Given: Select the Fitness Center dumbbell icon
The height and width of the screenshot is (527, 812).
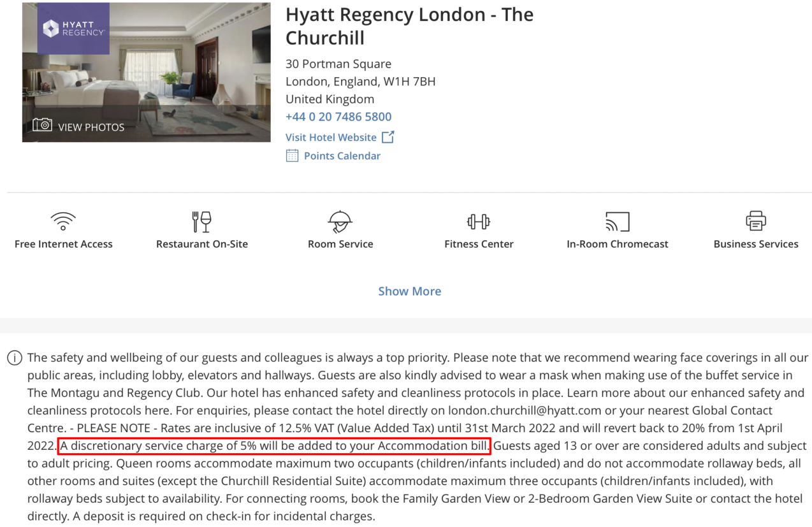Looking at the screenshot, I should coord(479,222).
